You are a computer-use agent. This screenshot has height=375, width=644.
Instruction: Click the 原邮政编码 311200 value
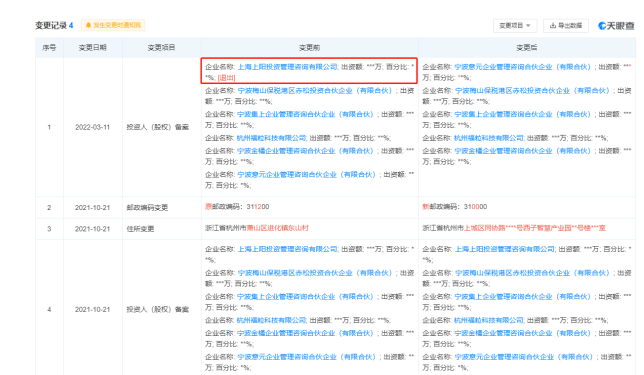pyautogui.click(x=237, y=207)
